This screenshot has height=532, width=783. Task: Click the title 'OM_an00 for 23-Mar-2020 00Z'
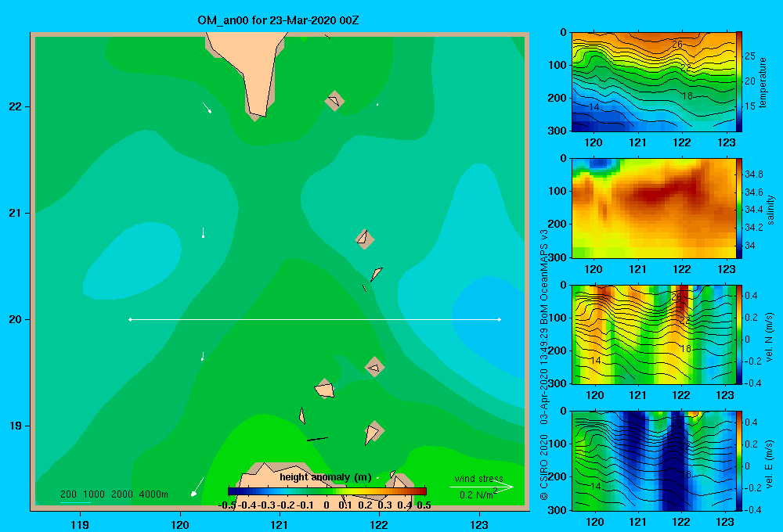coord(278,20)
